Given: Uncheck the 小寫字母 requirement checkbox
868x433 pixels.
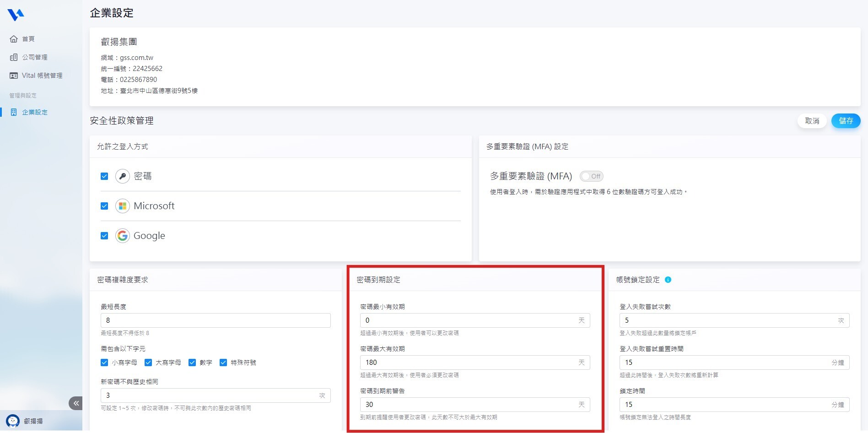Looking at the screenshot, I should [104, 362].
